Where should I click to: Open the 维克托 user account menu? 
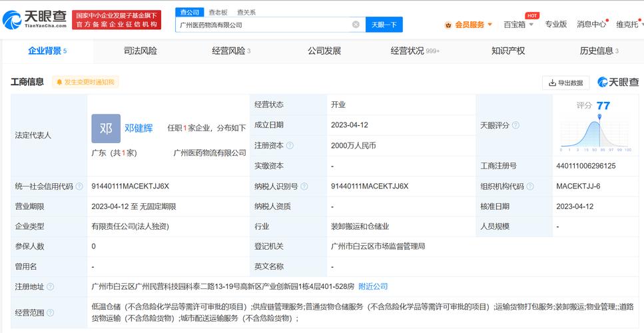pos(629,25)
